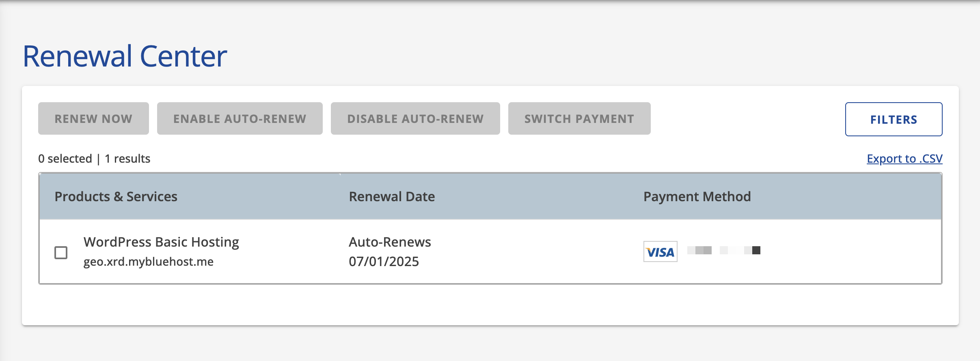Click the Renewal Center page heading

coord(125,56)
